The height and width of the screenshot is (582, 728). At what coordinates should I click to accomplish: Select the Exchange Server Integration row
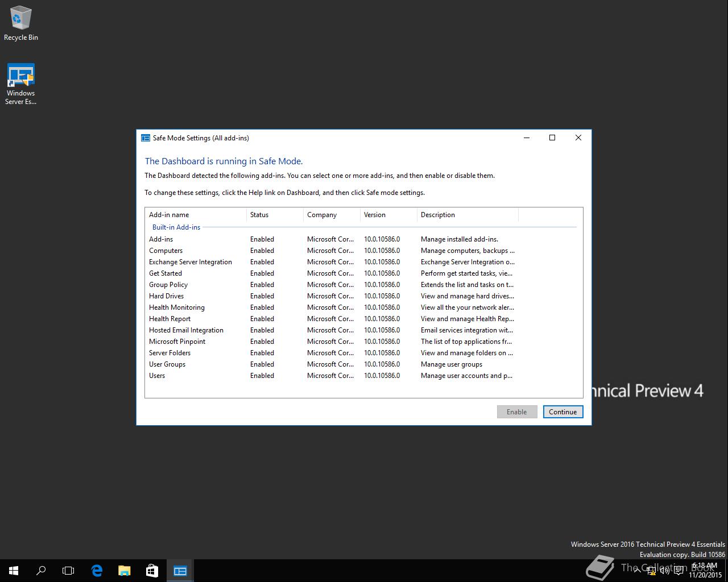(x=332, y=262)
